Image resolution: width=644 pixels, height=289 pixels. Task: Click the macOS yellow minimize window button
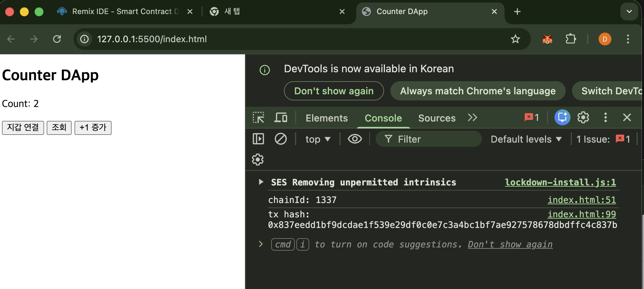[24, 12]
